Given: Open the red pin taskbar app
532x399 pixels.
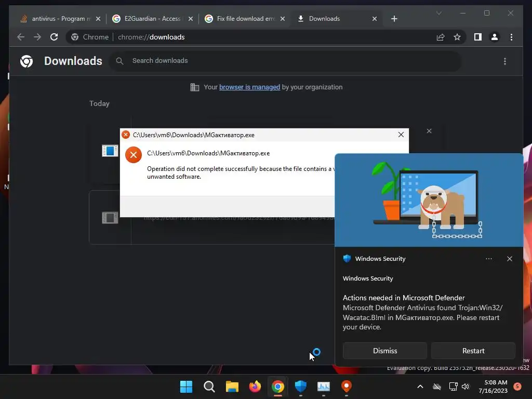Looking at the screenshot, I should pos(347,387).
